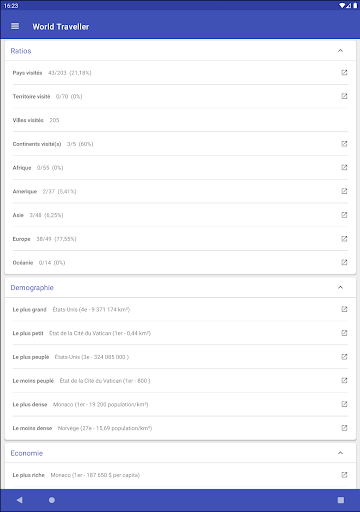Collapse the Ratios section chevron
The image size is (360, 512).
coord(340,51)
